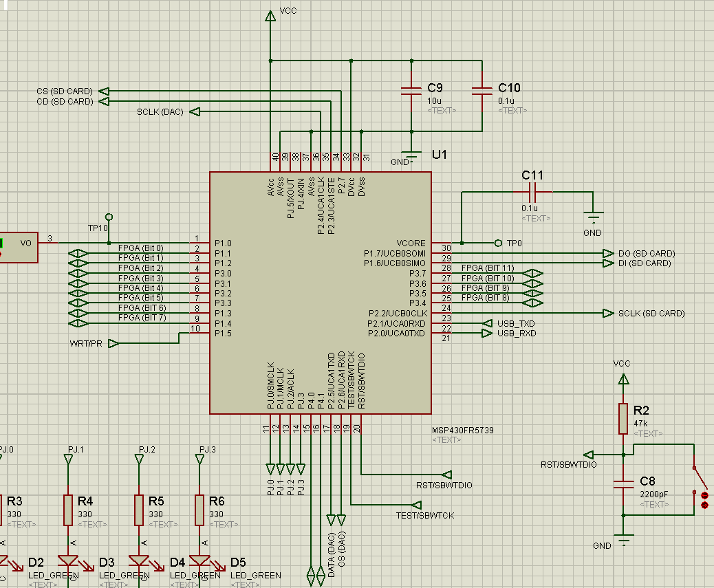The image size is (714, 588).
Task: Click the P1.5 pin label
Action: [x=223, y=333]
